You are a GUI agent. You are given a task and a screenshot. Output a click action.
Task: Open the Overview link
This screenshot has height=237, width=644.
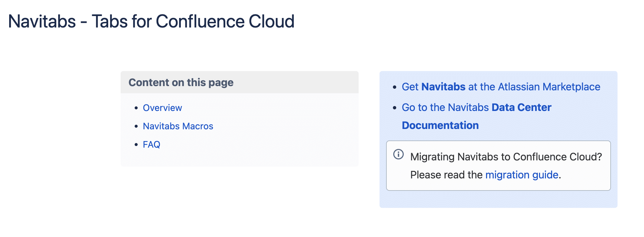162,108
